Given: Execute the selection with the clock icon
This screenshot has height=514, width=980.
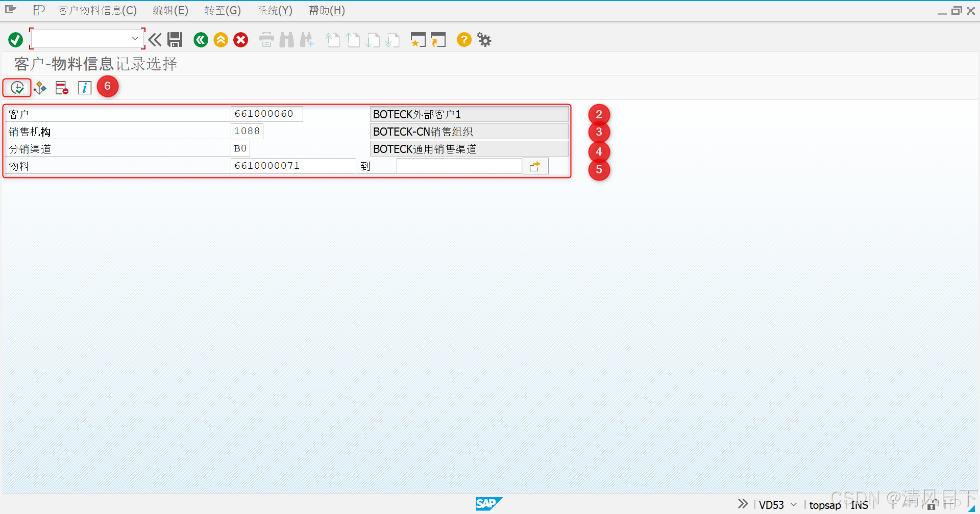Looking at the screenshot, I should coord(17,87).
